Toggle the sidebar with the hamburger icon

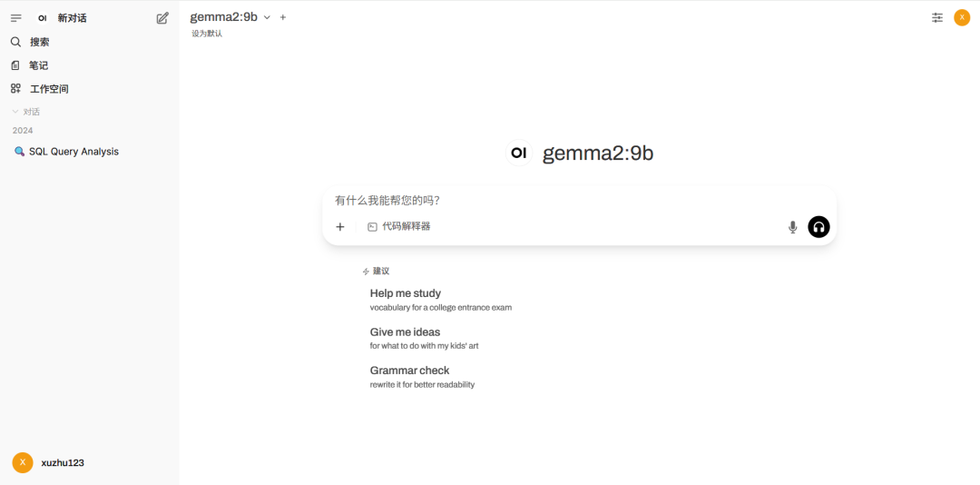click(15, 18)
